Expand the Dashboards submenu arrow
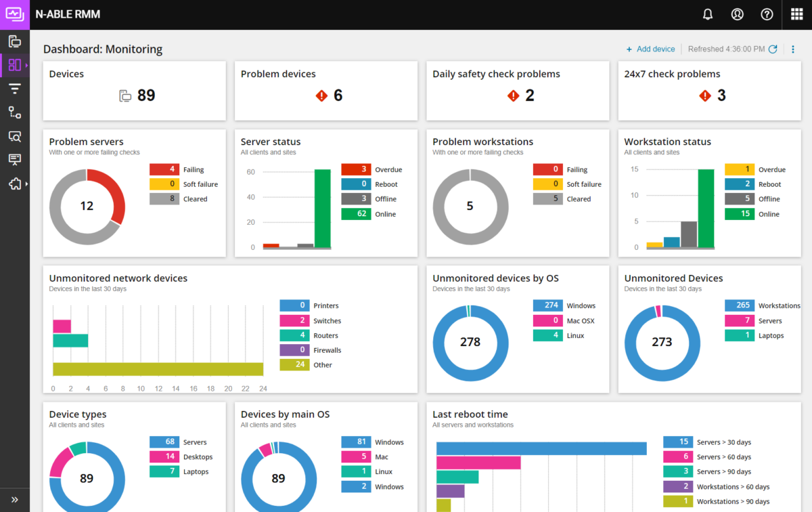Viewport: 812px width, 512px height. [25, 65]
